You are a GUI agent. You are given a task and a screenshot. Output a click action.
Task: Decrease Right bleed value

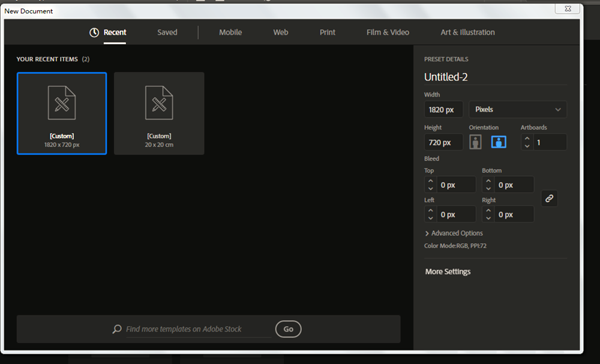[488, 218]
